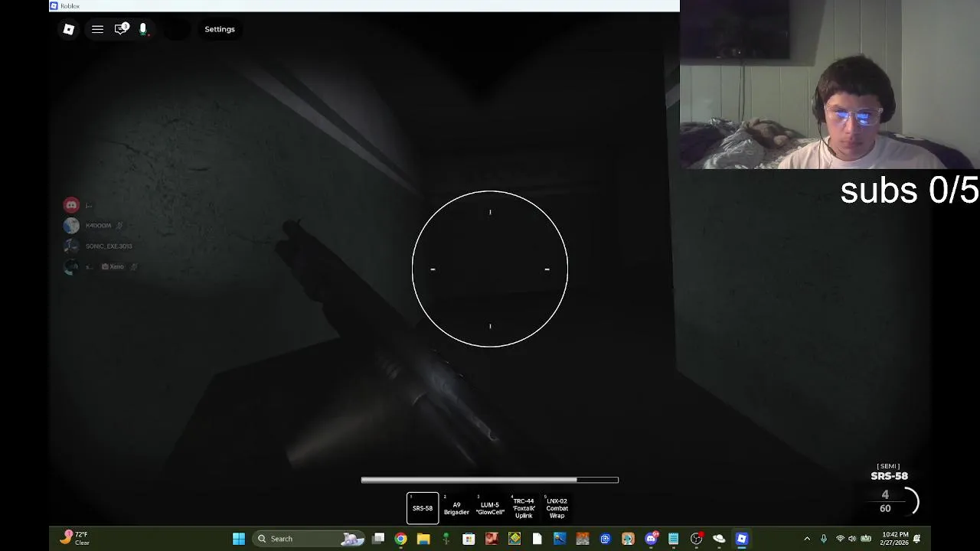Open the weather widget showing 72°F
The height and width of the screenshot is (551, 980).
point(77,539)
